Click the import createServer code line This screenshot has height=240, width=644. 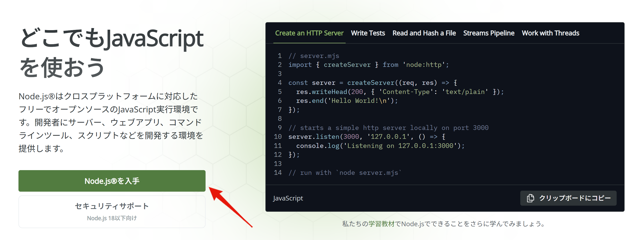point(369,65)
